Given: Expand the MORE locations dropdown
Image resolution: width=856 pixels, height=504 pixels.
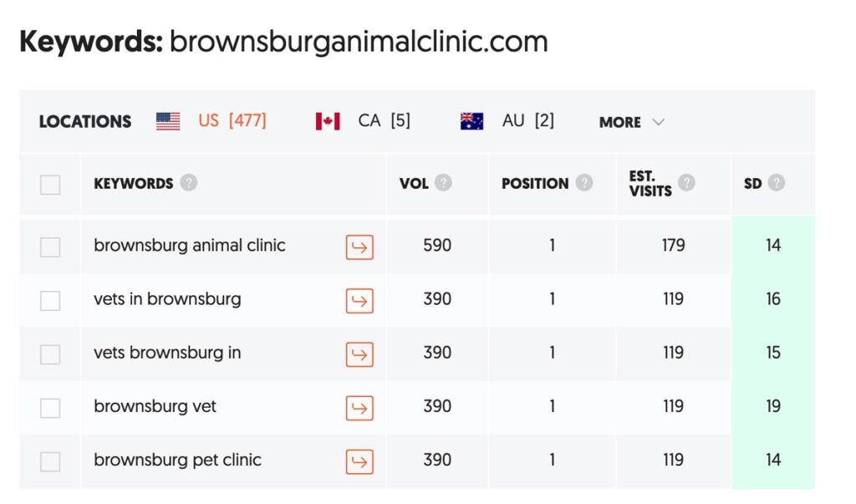Looking at the screenshot, I should pyautogui.click(x=632, y=122).
